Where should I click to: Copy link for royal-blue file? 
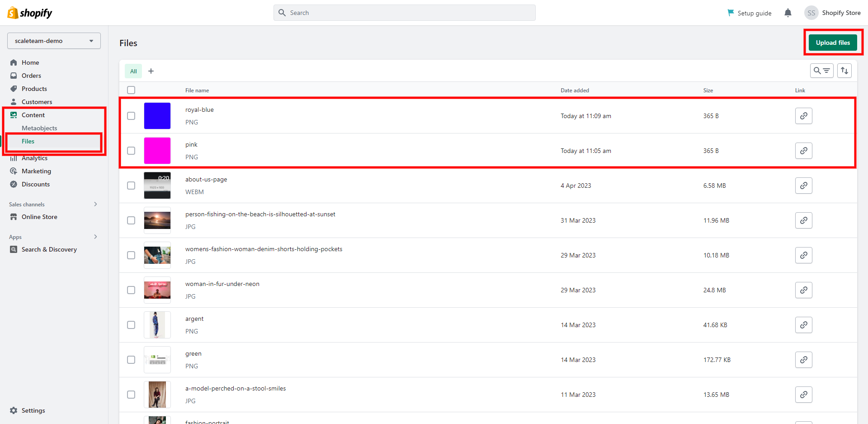[x=803, y=116]
